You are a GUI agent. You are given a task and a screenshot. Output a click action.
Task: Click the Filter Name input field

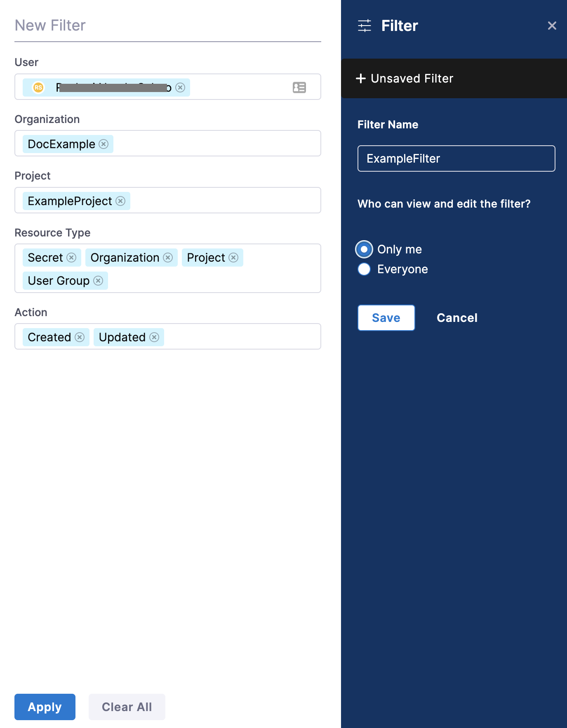[456, 158]
